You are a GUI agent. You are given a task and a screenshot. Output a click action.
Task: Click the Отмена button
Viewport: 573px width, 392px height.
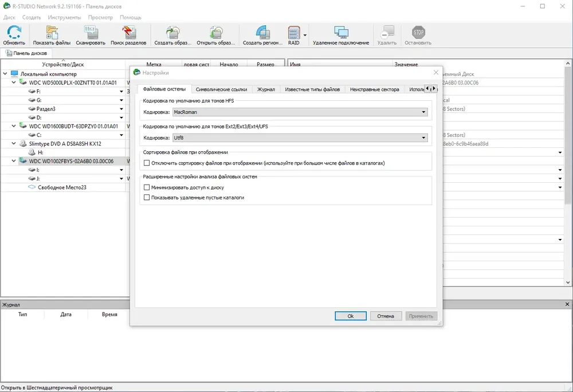(386, 316)
